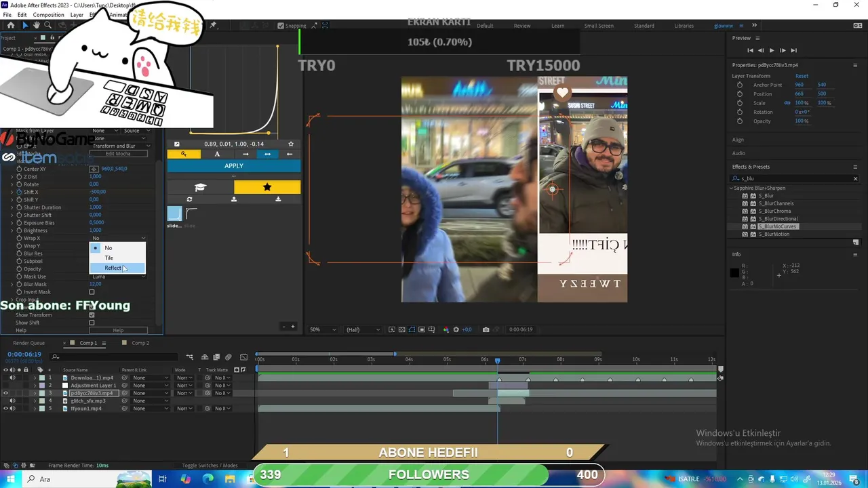Click the double-headed arrow ease button
Screen dimensions: 868x488
[267, 154]
